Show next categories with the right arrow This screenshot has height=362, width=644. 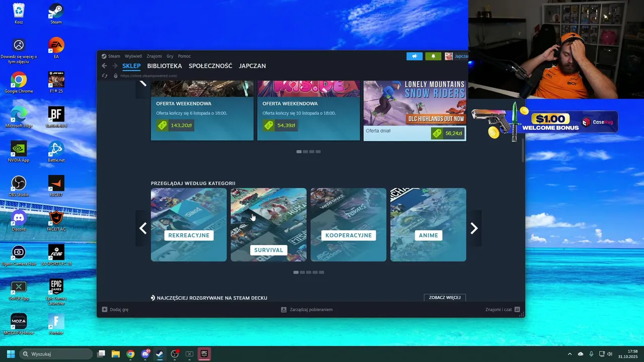(474, 228)
